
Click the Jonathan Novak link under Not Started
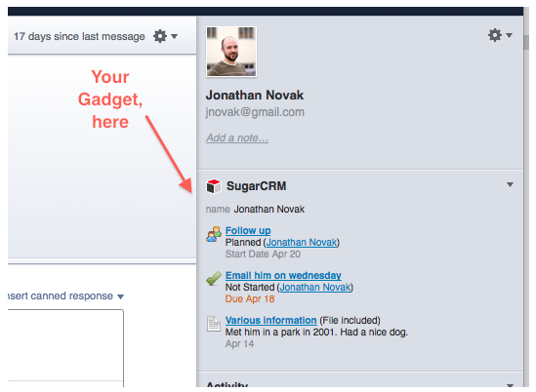[x=315, y=287]
